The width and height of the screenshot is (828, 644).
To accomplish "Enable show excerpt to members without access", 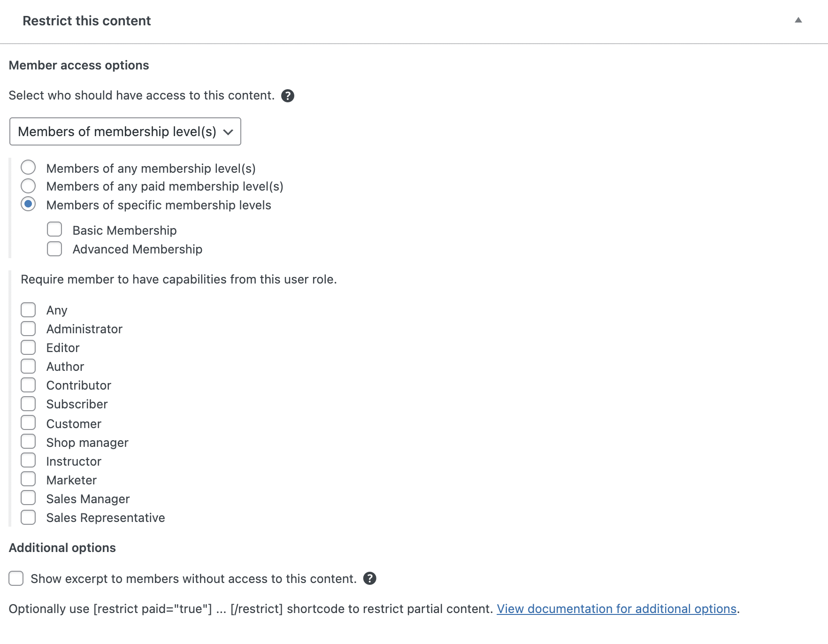I will (x=16, y=578).
